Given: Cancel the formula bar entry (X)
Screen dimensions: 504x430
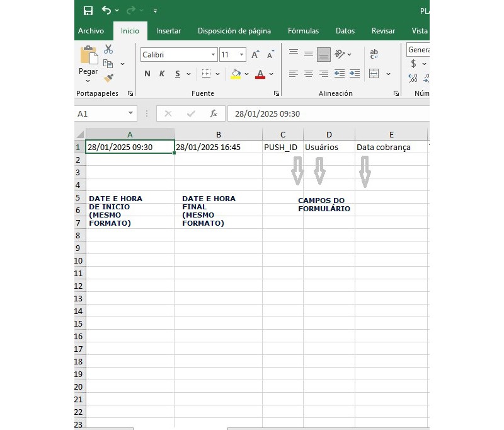Looking at the screenshot, I should point(168,113).
